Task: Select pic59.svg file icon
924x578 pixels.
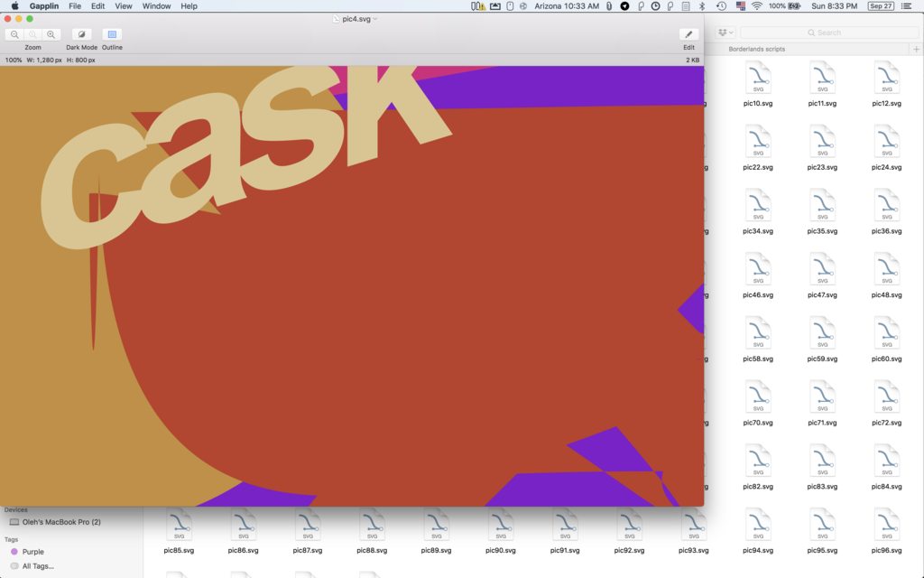Action: [x=822, y=334]
